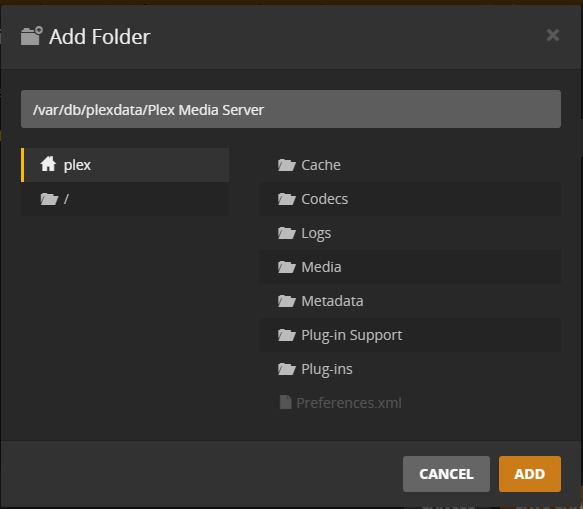
Task: Click the Plug-ins folder icon
Action: click(x=287, y=369)
